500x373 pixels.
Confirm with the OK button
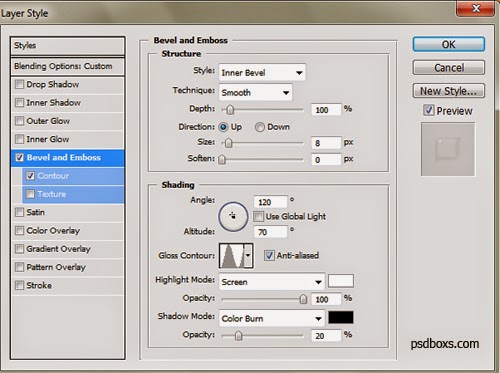point(449,44)
